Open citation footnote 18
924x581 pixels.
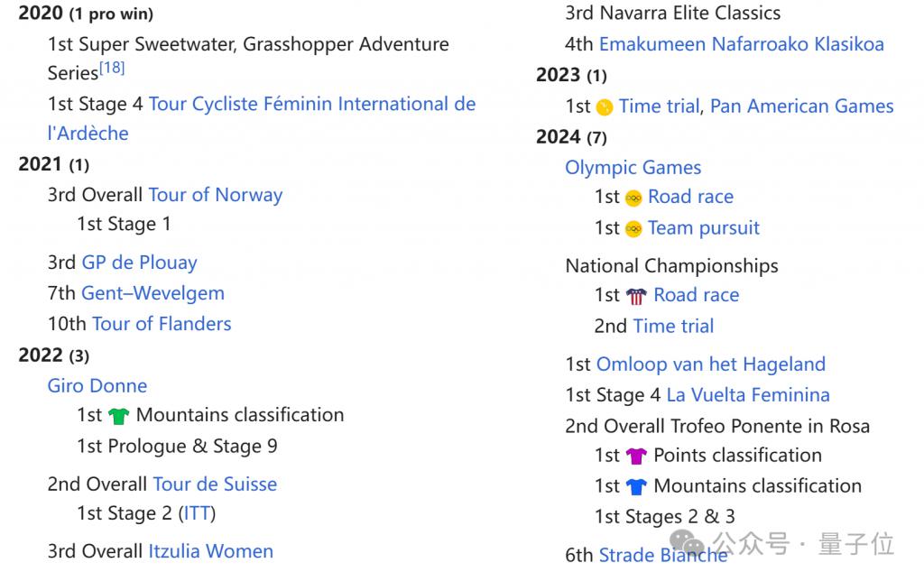coord(113,69)
